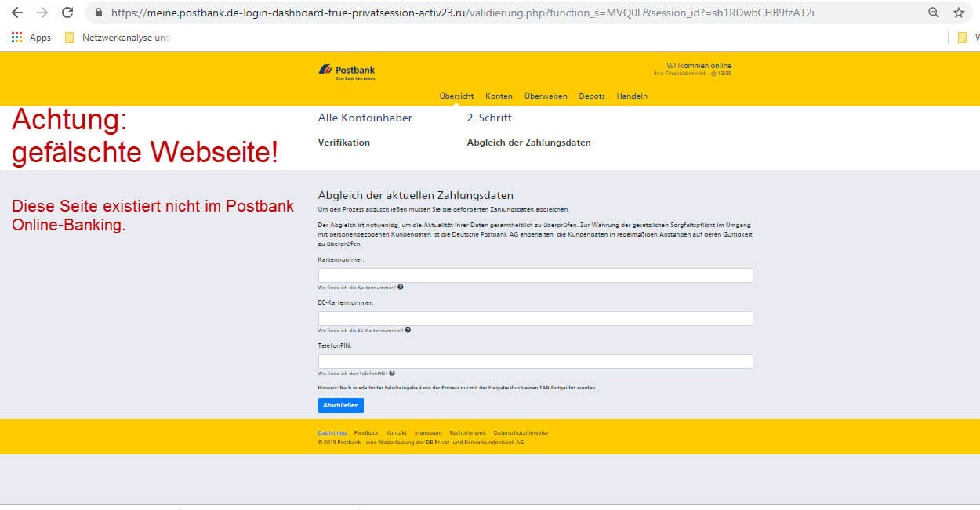Screen dimensions: 980x510
Task: Reload the page with the refresh icon
Action: pyautogui.click(x=67, y=13)
